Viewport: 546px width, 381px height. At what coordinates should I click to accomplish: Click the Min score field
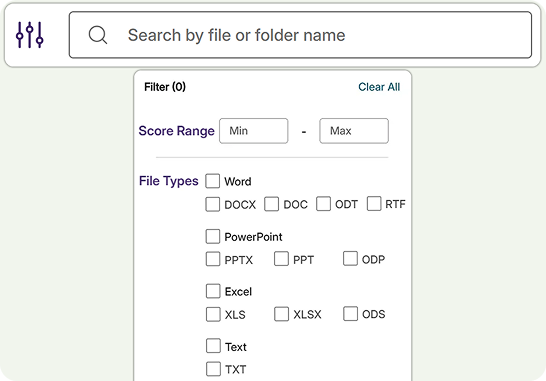tap(254, 131)
